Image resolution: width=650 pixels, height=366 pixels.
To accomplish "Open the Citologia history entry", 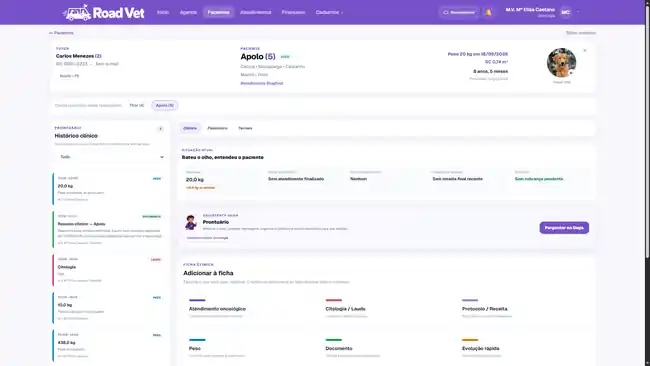I will [110, 270].
